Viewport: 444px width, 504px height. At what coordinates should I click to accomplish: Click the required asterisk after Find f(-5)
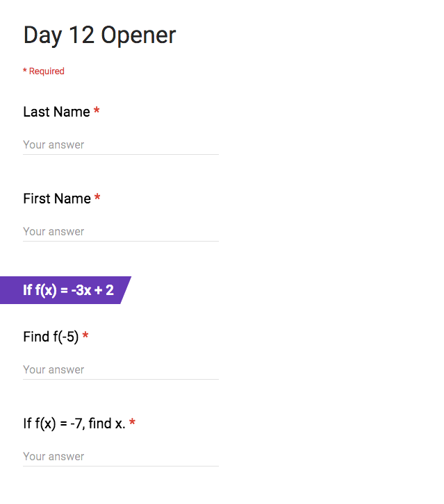[85, 337]
